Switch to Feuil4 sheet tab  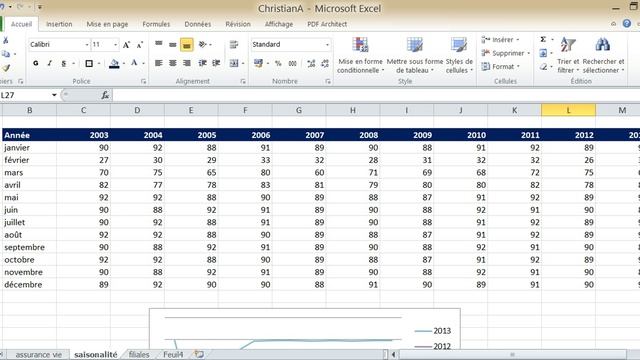point(173,355)
